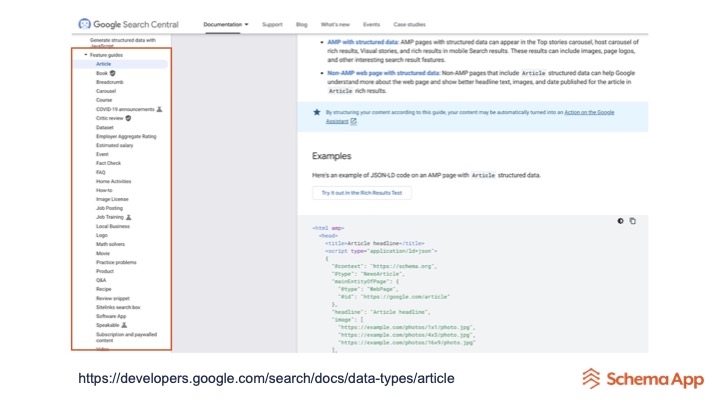The height and width of the screenshot is (405, 720).
Task: Copy the code sample with the copy icon
Action: tap(632, 221)
